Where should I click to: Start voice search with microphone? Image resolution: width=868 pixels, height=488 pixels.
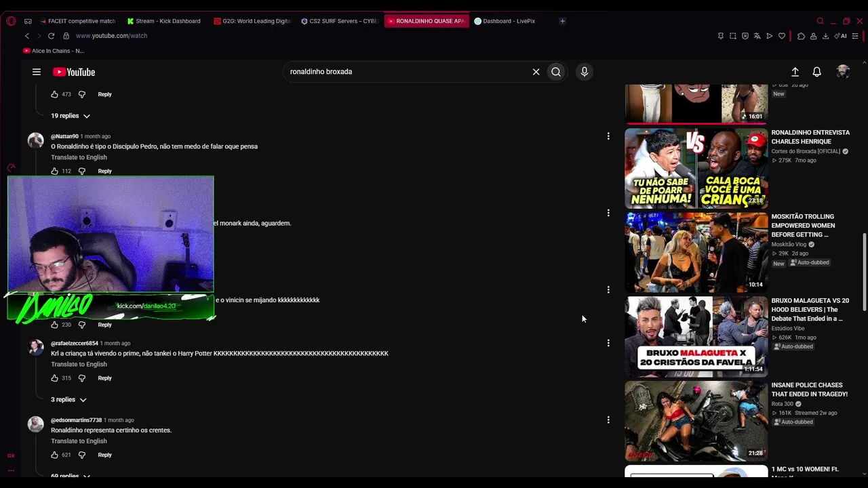pyautogui.click(x=584, y=72)
